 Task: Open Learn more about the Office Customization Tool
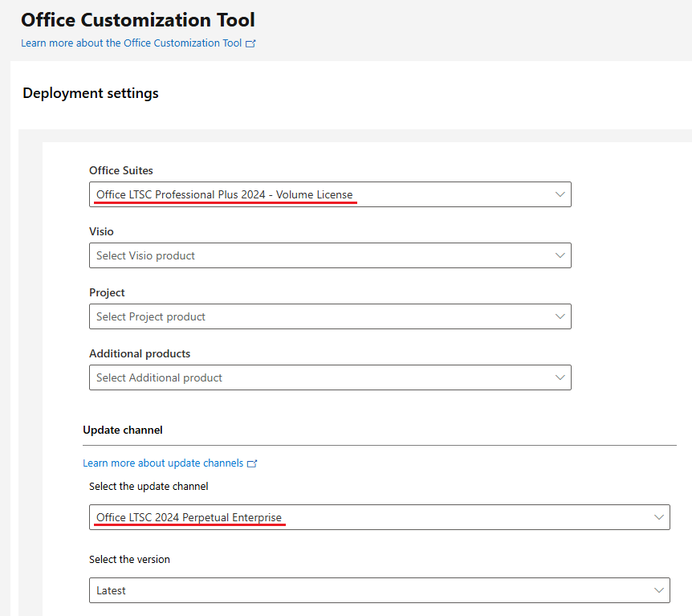coord(131,43)
